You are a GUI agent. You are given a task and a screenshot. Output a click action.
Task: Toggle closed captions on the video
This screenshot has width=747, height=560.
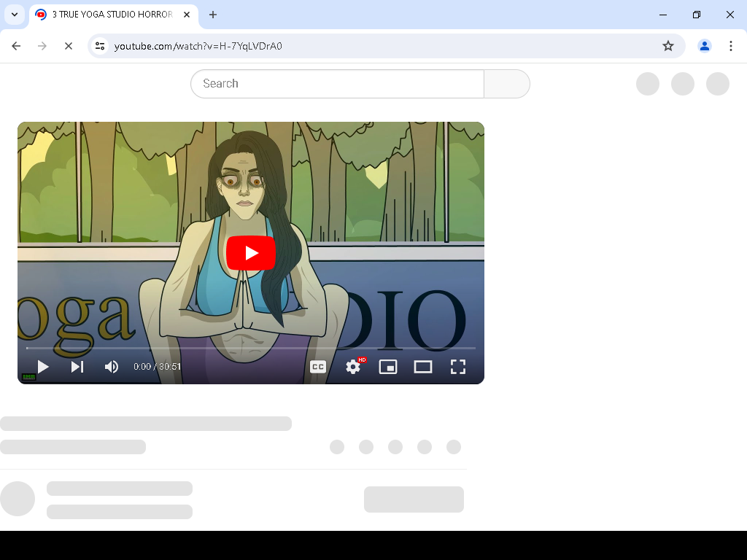tap(318, 367)
